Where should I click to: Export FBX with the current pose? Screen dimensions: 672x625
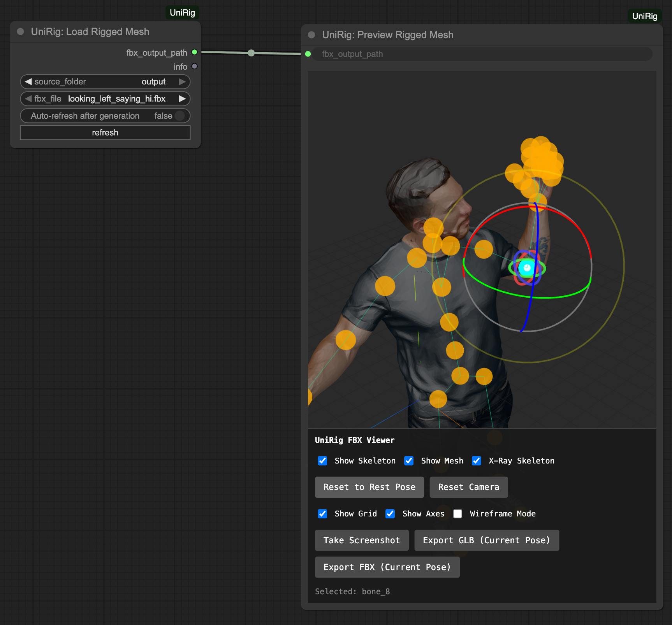(387, 567)
